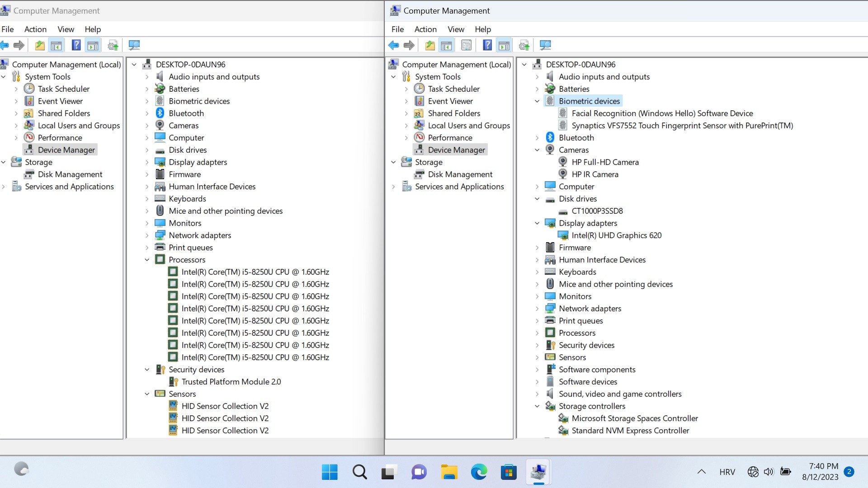Click scan for hardware changes monitor icon, left window

click(134, 45)
